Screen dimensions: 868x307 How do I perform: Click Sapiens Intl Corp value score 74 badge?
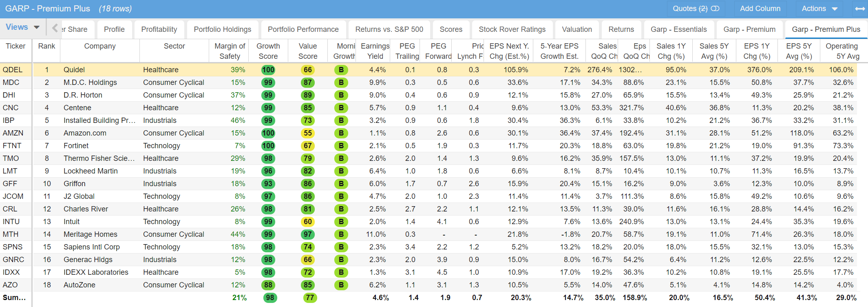(308, 247)
